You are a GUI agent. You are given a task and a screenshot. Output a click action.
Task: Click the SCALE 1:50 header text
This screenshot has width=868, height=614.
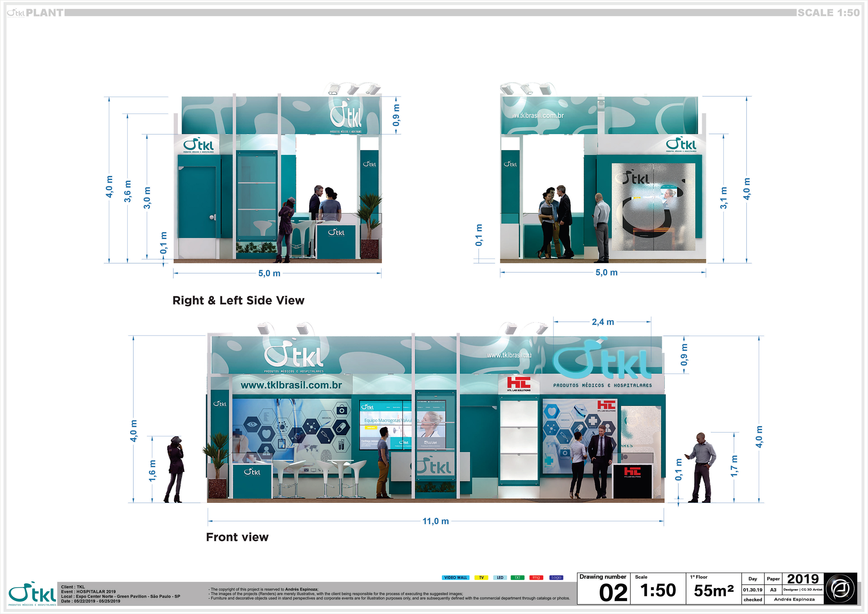point(828,12)
